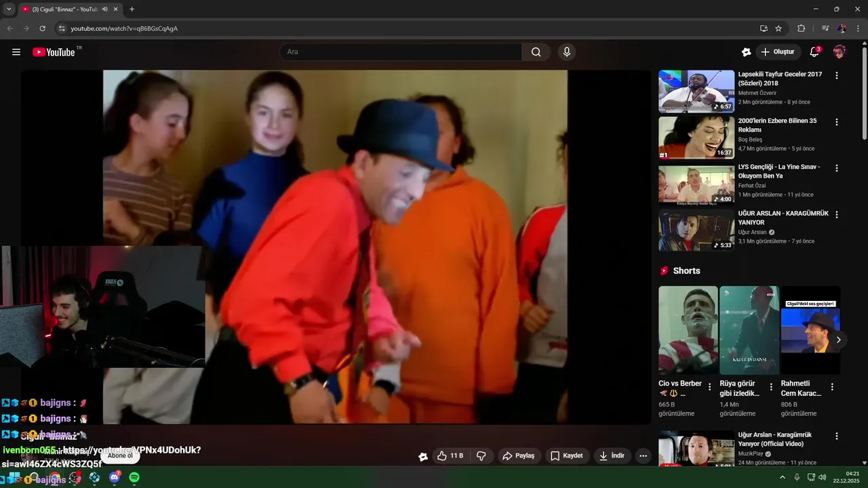The width and height of the screenshot is (868, 488).
Task: Open YouTube account avatar menu
Action: 840,52
